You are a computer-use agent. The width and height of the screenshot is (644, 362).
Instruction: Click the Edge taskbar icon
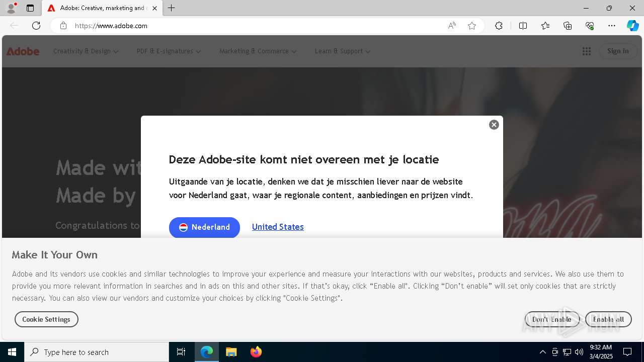207,352
